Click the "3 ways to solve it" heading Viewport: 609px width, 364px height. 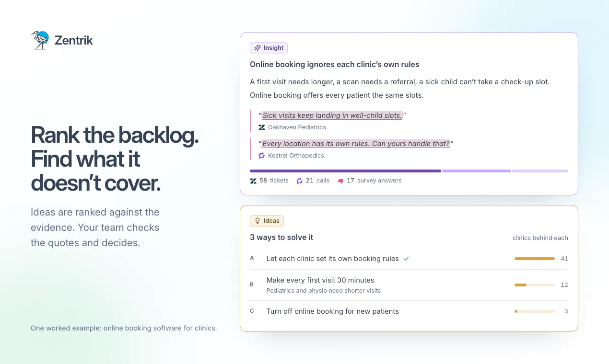281,238
